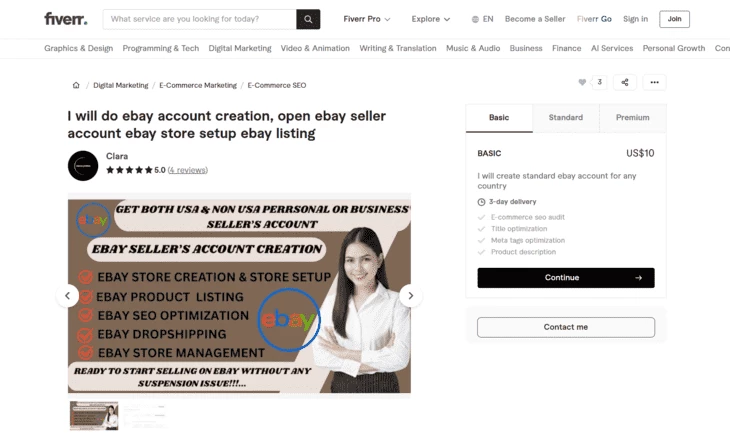Viewport: 730px width, 448px height.
Task: Click the black Continue button
Action: 566,278
